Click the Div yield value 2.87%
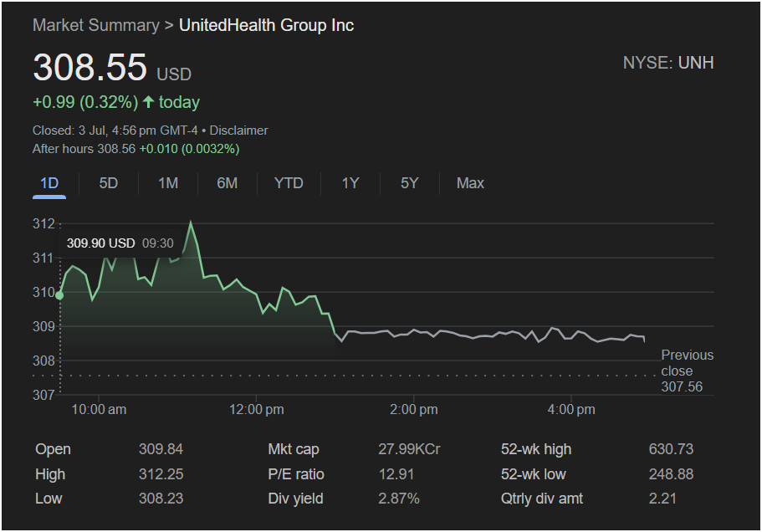Viewport: 762px width, 532px height. (399, 499)
